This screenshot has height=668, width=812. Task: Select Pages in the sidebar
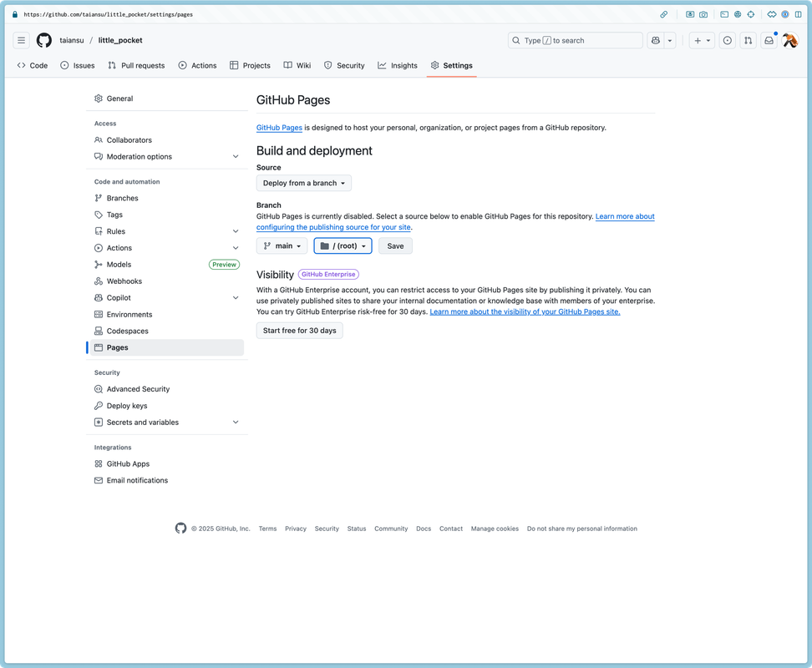(x=167, y=347)
